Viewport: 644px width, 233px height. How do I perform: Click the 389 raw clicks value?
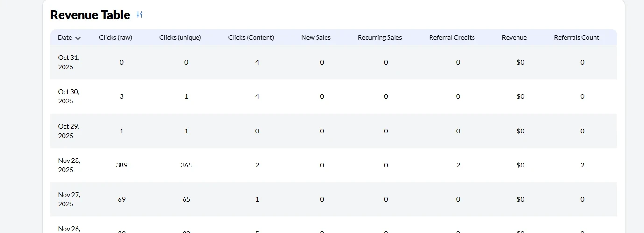coord(121,165)
